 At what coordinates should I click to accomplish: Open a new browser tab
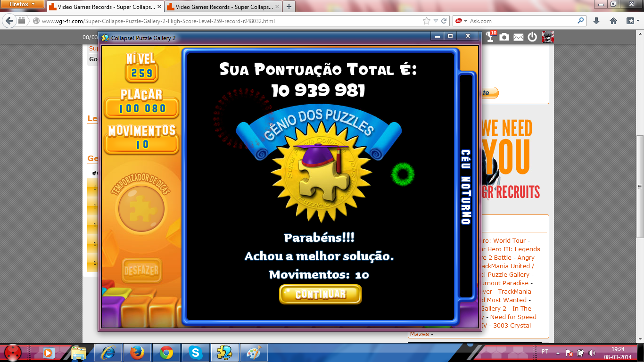tap(289, 7)
